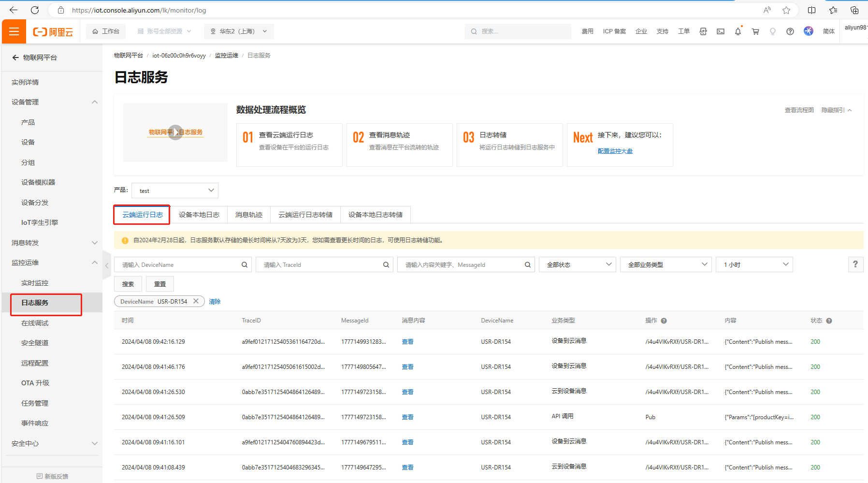Open the 全部状态 status dropdown
Image resolution: width=868 pixels, height=483 pixels.
click(x=578, y=265)
